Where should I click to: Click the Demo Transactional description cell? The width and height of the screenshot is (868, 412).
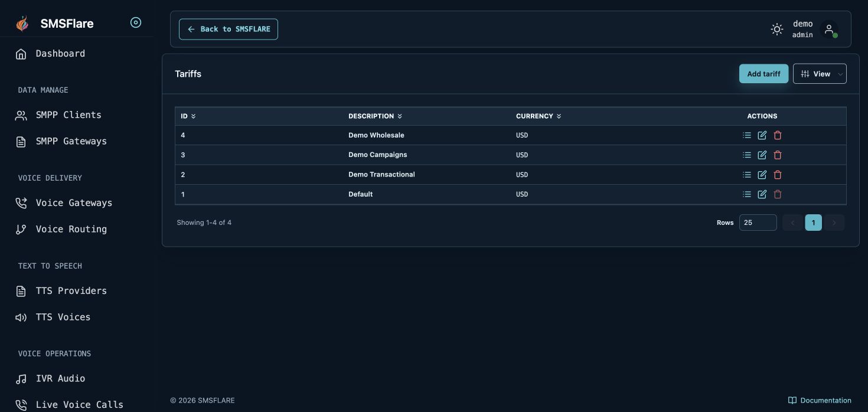pyautogui.click(x=381, y=175)
